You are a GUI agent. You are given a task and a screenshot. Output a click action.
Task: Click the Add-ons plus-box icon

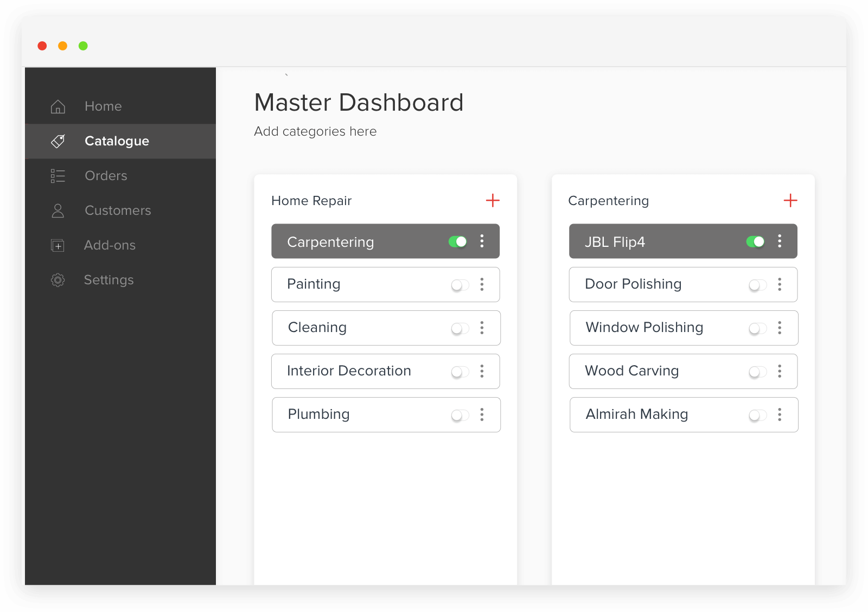click(58, 245)
